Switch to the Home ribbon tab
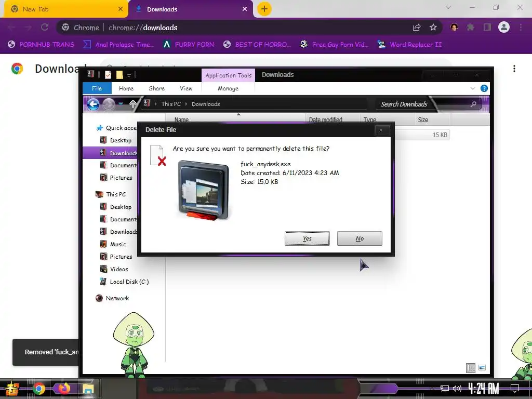Screen dimensions: 532x399 [126, 88]
